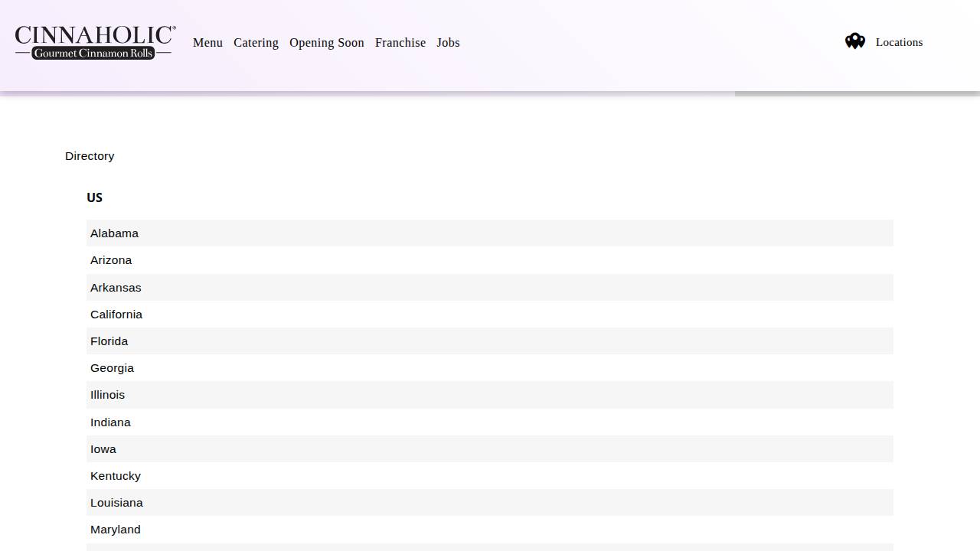Screen dimensions: 980x551
Task: Open the Georgia state link
Action: coord(112,368)
